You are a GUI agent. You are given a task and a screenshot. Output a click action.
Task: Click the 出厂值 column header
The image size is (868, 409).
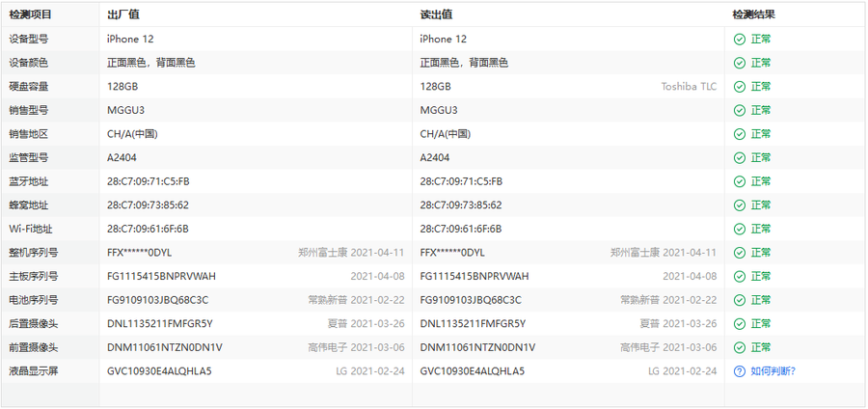pyautogui.click(x=122, y=14)
